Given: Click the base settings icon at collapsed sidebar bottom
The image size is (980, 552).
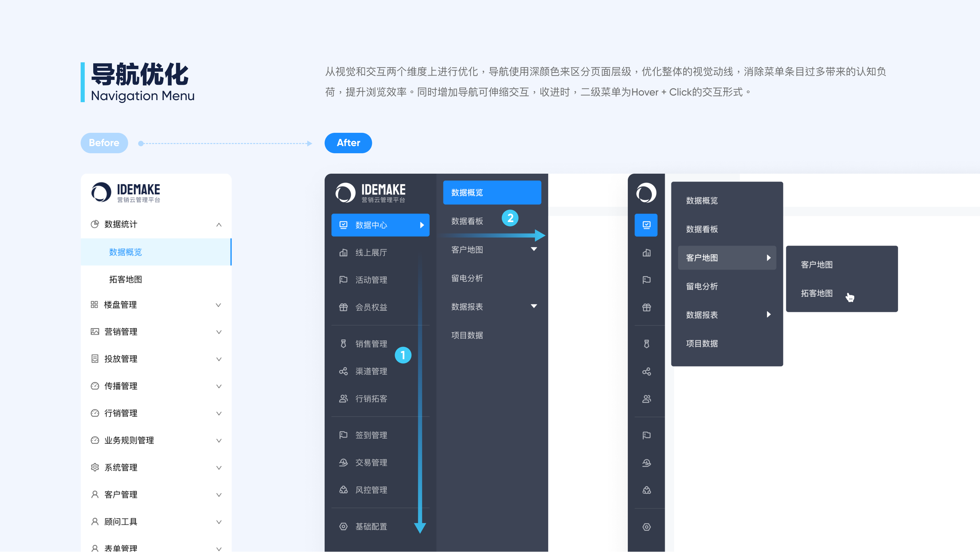Looking at the screenshot, I should 647,527.
